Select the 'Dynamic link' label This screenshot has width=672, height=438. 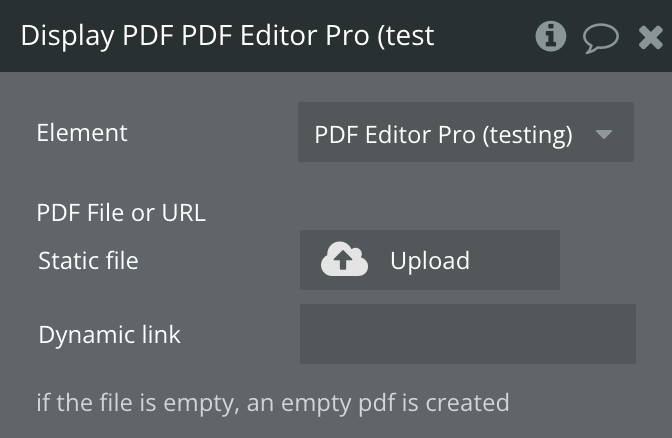point(109,334)
